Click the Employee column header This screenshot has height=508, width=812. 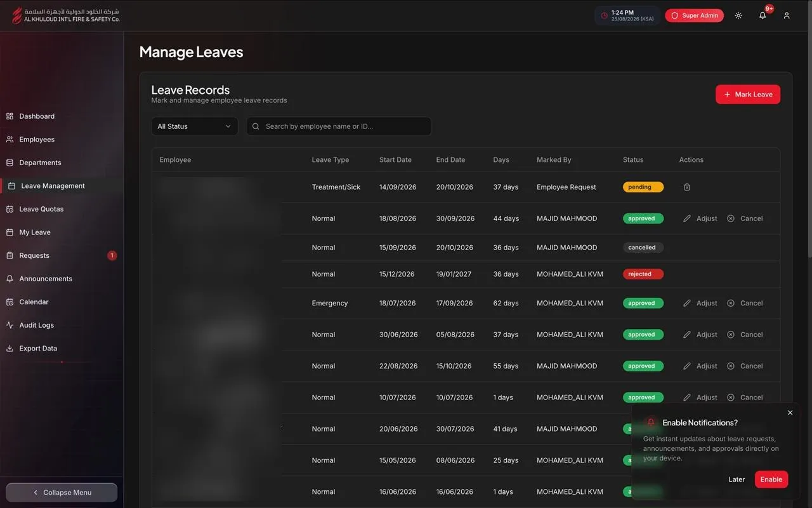point(175,160)
